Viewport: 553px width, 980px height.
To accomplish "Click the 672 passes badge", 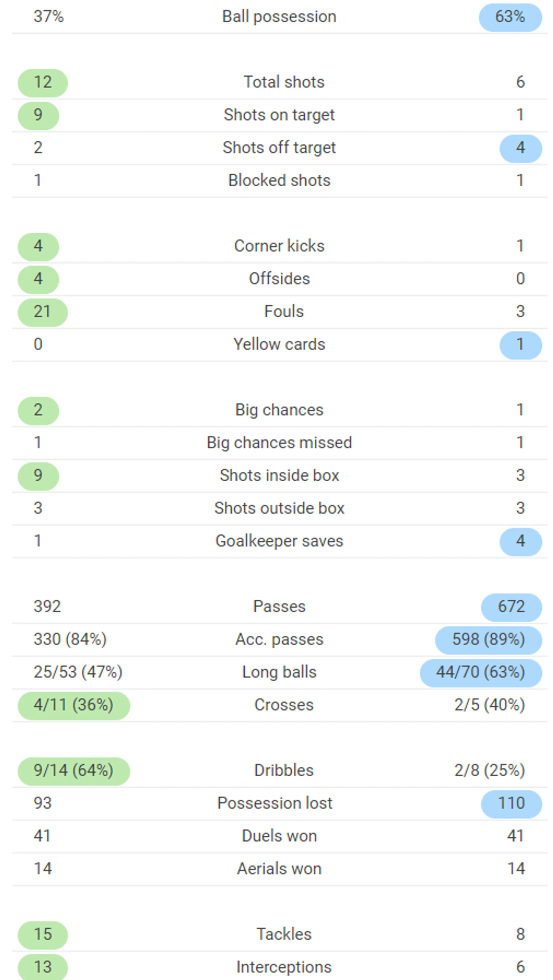I will click(x=511, y=607).
